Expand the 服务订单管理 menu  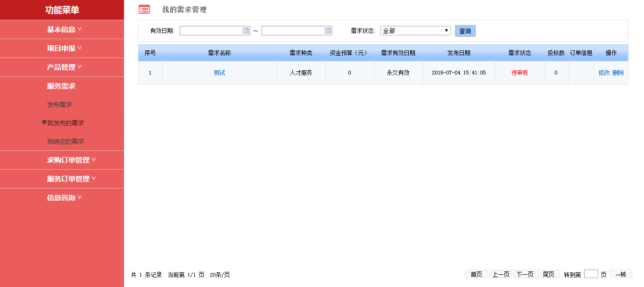pyautogui.click(x=71, y=179)
